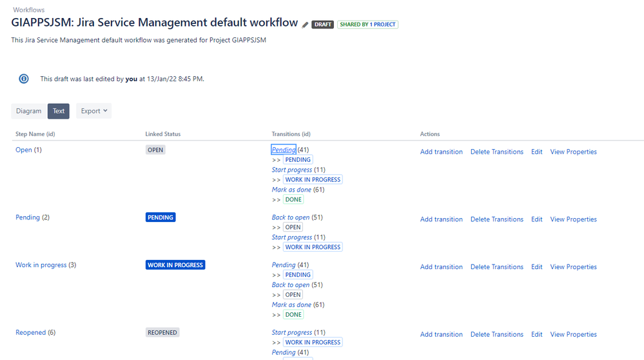Click REOPENED status lozenge in Linked Status column

162,332
